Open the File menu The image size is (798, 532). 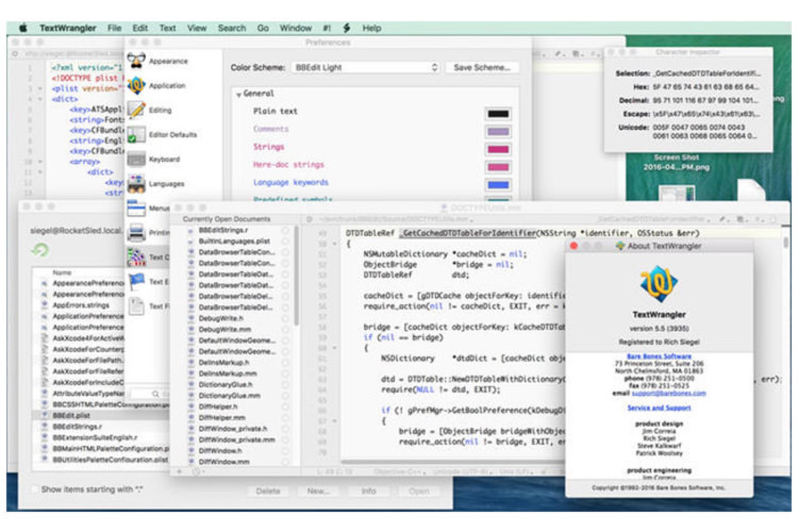click(114, 28)
